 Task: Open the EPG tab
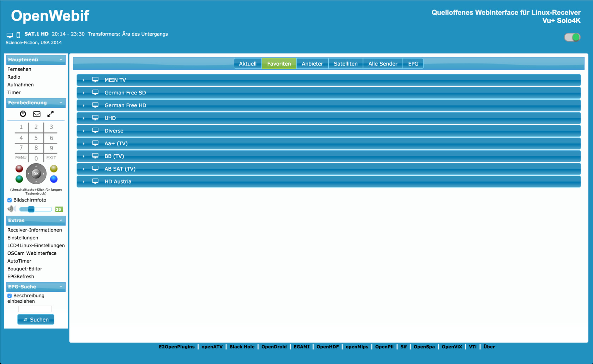(x=413, y=64)
